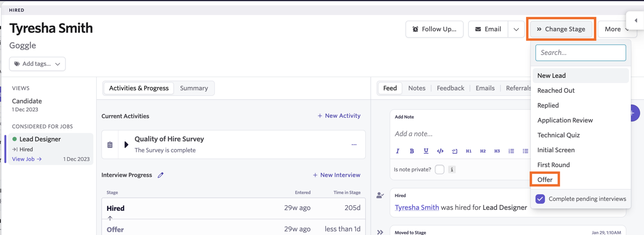Open the Feed tab
Viewport: 644px width, 235px height.
[x=390, y=88]
